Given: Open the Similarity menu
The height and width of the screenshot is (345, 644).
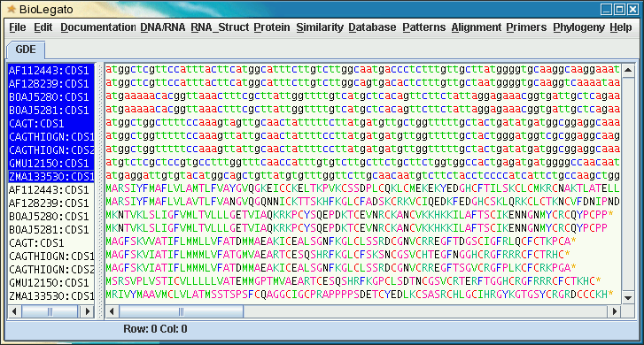Looking at the screenshot, I should (320, 27).
